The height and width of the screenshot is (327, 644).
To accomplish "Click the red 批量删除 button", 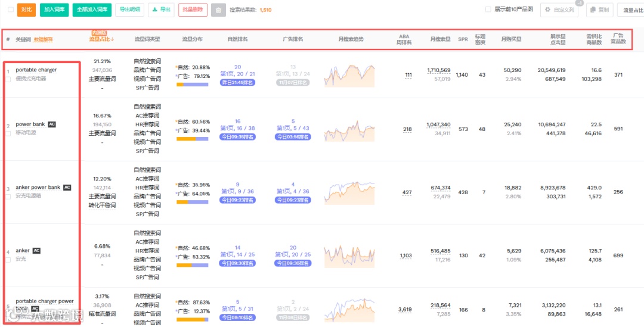I will tap(193, 10).
